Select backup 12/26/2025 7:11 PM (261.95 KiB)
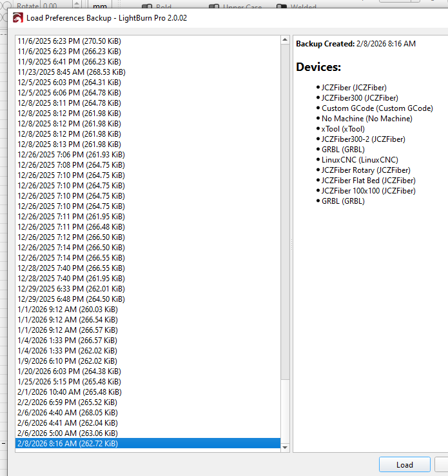Screen dimensions: 448x476 (148, 217)
